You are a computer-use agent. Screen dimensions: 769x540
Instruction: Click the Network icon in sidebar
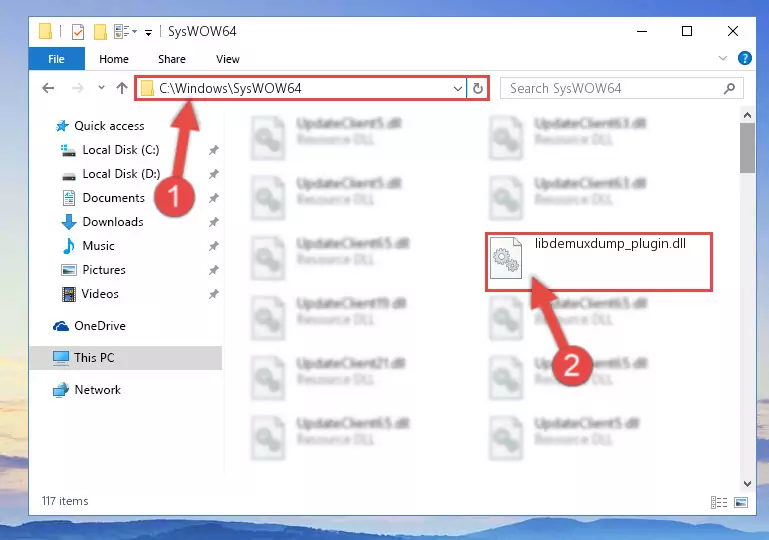(61, 390)
